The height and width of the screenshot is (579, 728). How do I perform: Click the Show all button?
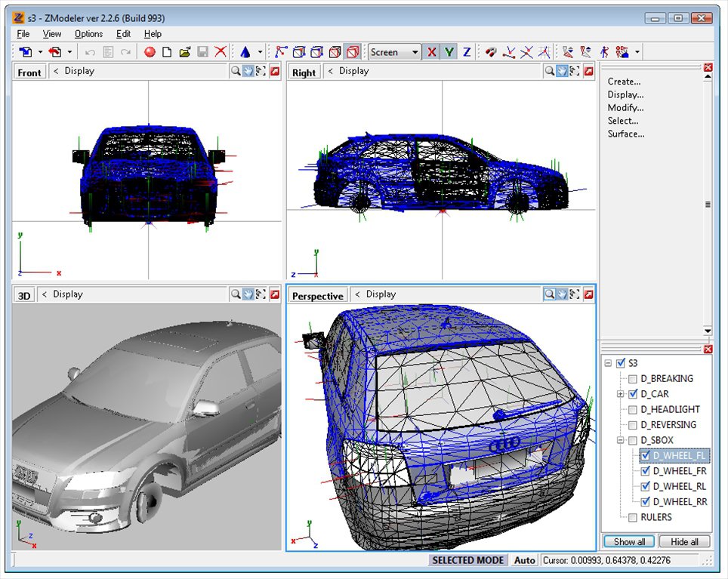coord(629,542)
